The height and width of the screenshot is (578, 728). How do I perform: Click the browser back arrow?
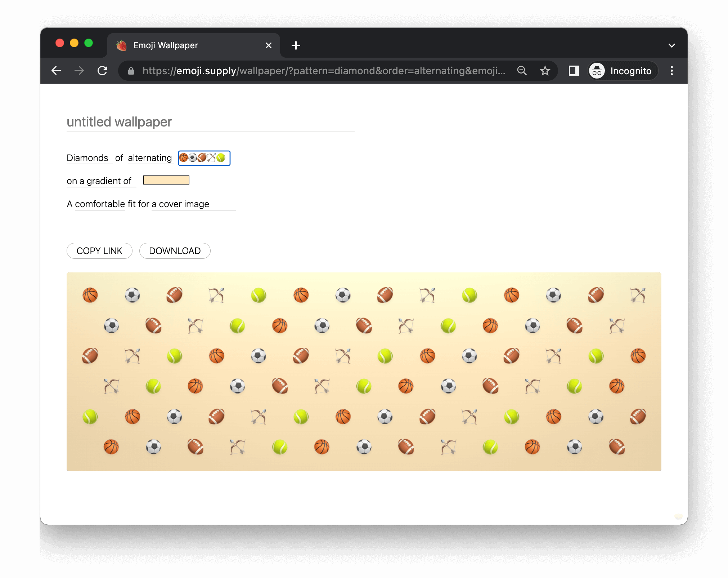tap(56, 71)
